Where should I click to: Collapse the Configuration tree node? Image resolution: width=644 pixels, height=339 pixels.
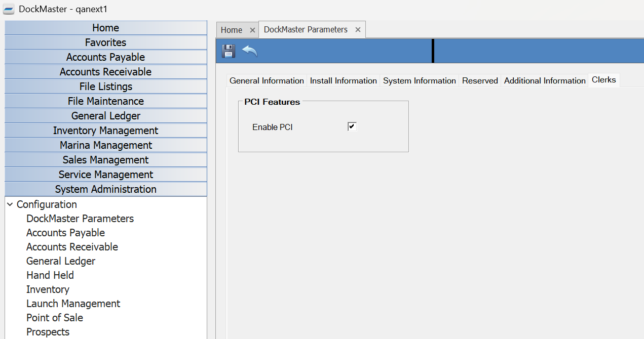10,204
